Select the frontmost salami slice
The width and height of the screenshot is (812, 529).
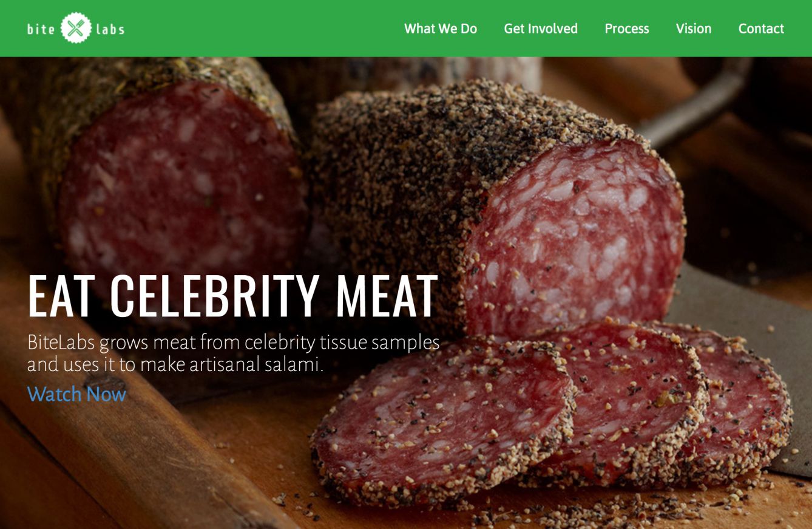tap(442, 422)
